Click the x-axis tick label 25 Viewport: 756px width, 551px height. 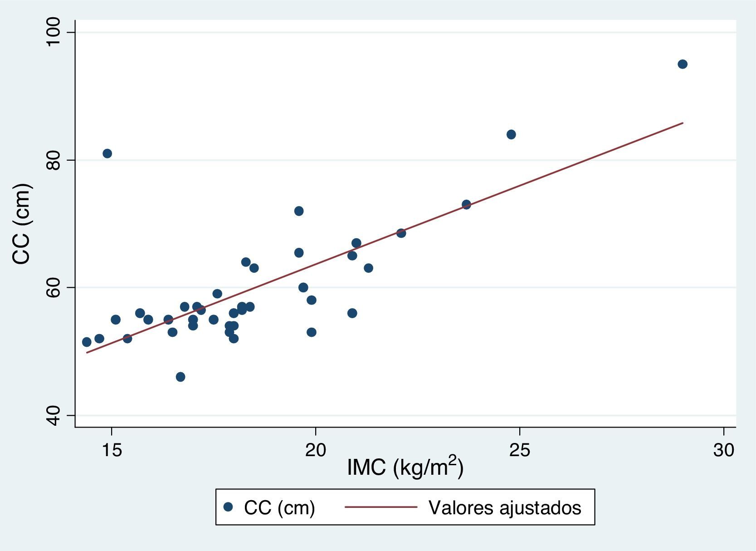pyautogui.click(x=519, y=450)
